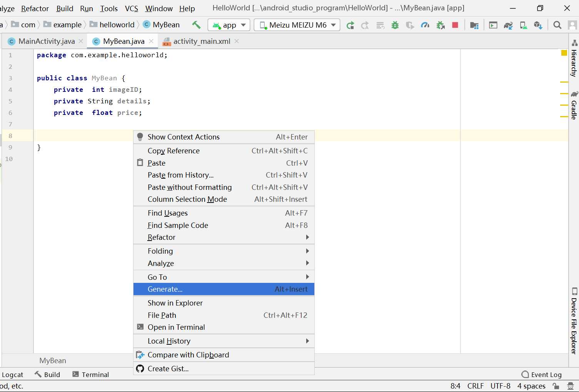Screen dimensions: 579x392
Task: Expand the Go To submenu
Action: click(x=224, y=277)
